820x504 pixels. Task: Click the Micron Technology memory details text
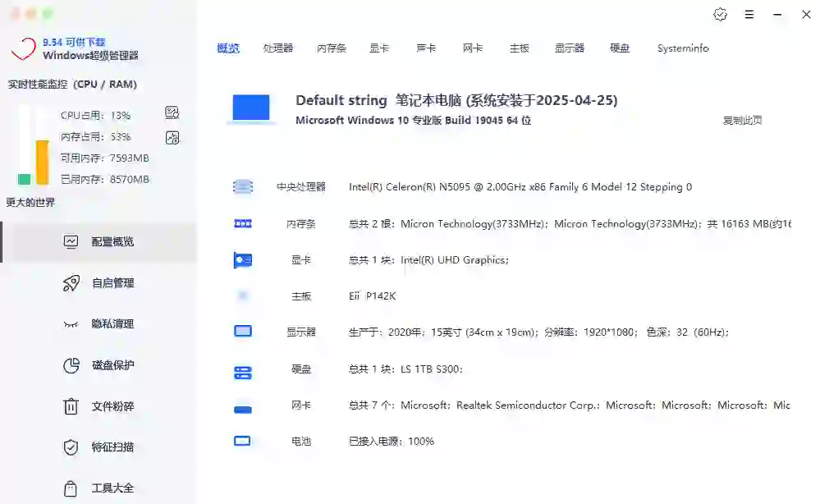click(570, 224)
